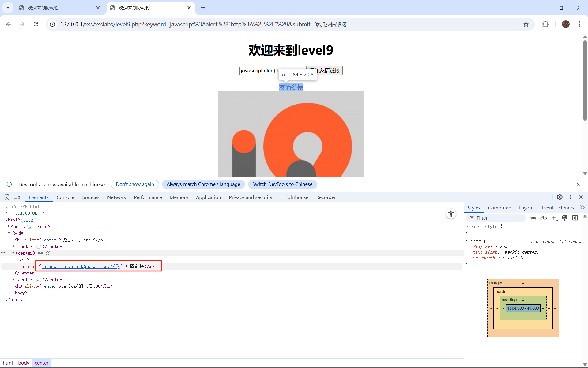Open the Event Listeners pane
Image resolution: width=588 pixels, height=368 pixels.
558,208
